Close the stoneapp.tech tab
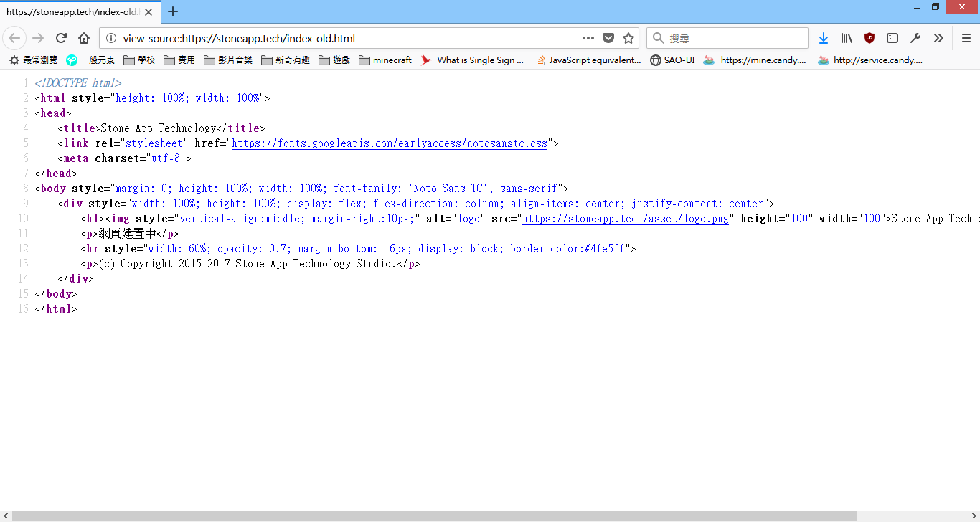Screen dimensions: 980x522 pos(149,11)
